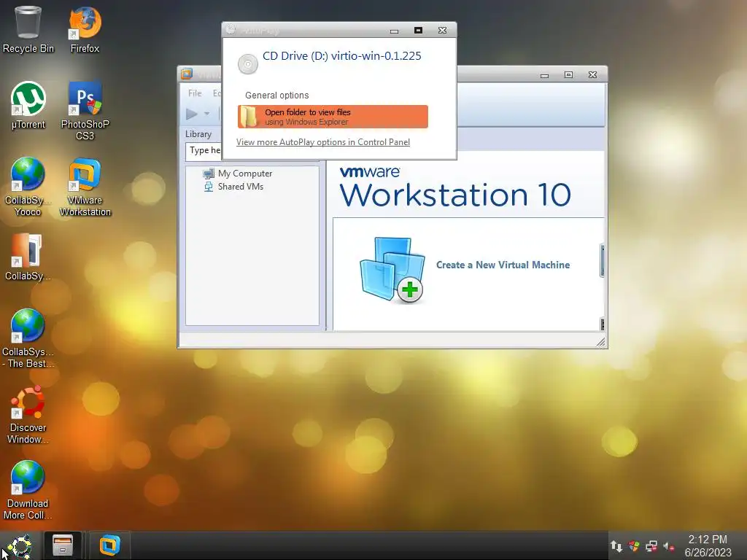Minimize the AutoPlay dialog

(394, 31)
